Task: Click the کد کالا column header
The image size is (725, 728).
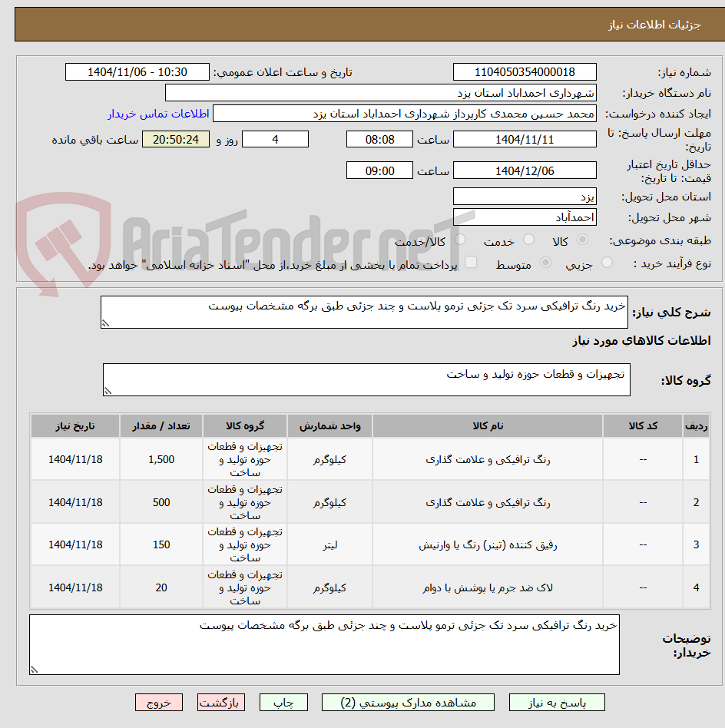Action: pyautogui.click(x=643, y=425)
